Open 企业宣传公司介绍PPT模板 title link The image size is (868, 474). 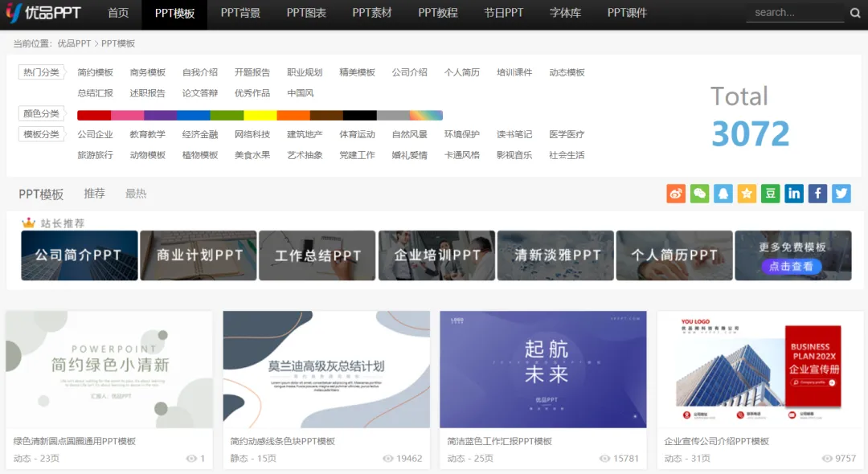716,441
